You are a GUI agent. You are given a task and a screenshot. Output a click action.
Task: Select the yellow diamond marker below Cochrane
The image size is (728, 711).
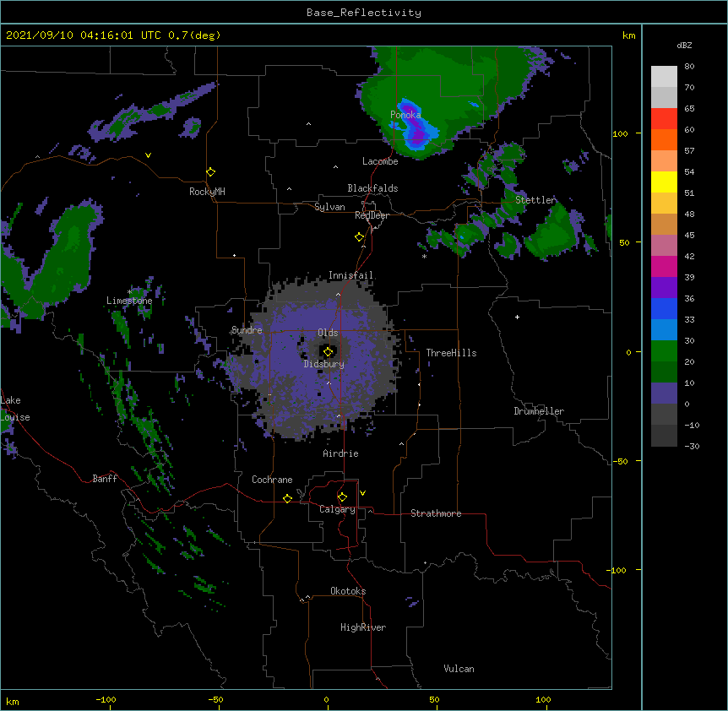click(287, 498)
